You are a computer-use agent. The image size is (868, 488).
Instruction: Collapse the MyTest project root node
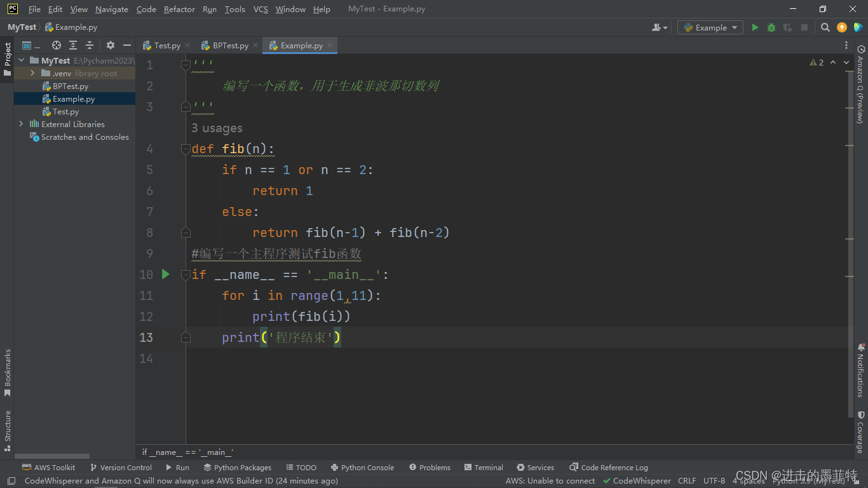tap(22, 60)
